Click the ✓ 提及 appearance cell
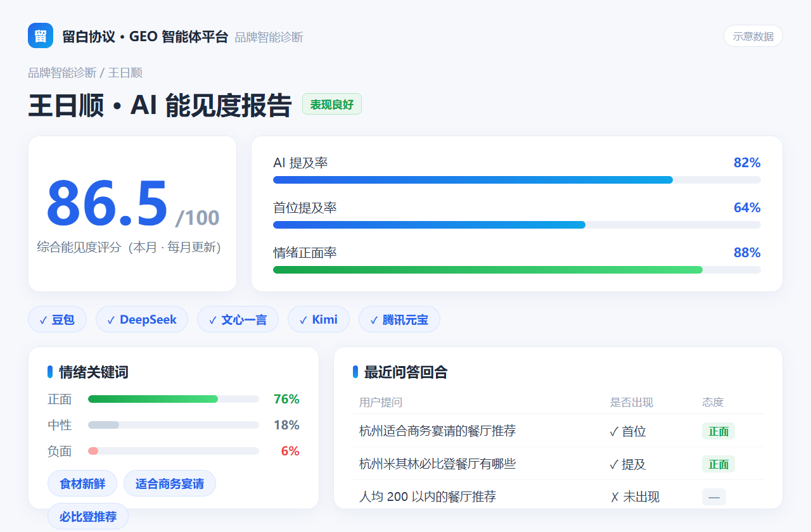The height and width of the screenshot is (532, 811). coord(627,464)
